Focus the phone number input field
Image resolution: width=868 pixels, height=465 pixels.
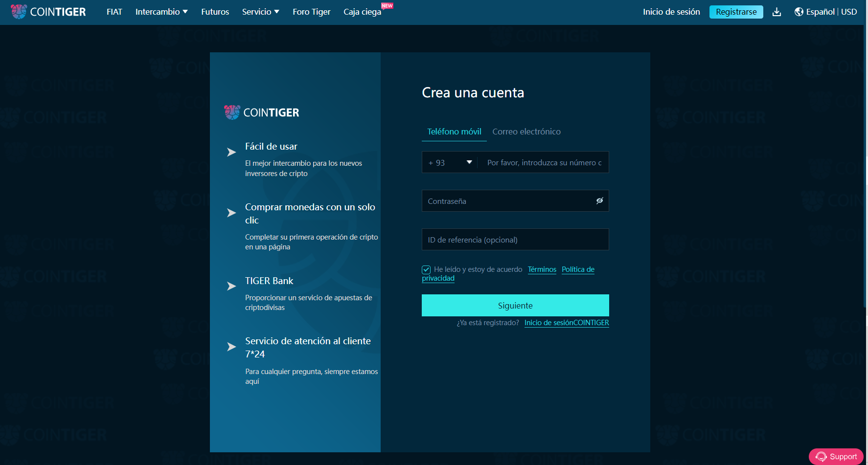coord(544,162)
